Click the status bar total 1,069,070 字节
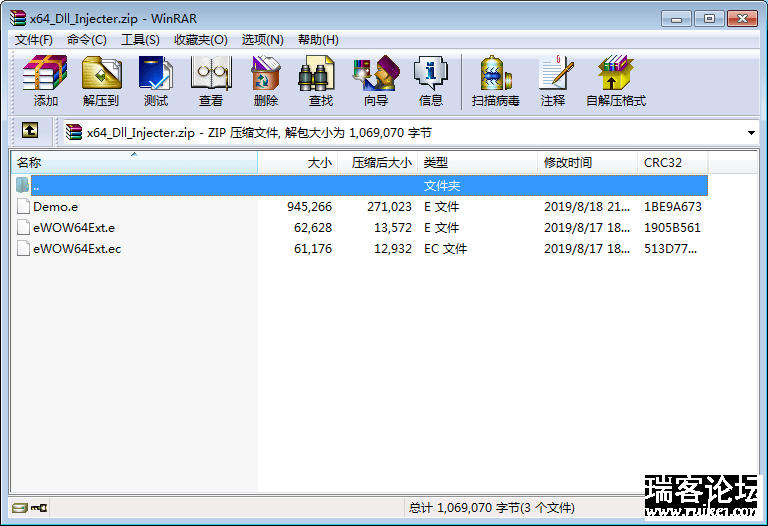 tap(491, 508)
